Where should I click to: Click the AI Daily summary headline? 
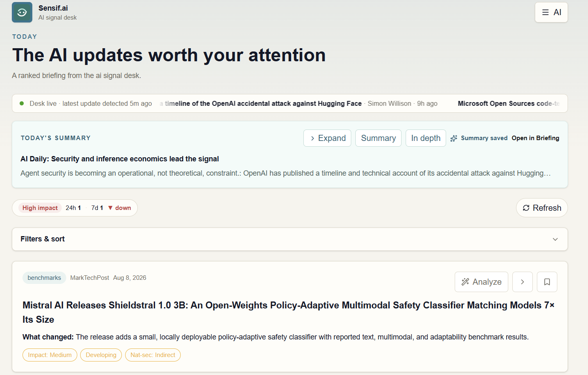120,159
